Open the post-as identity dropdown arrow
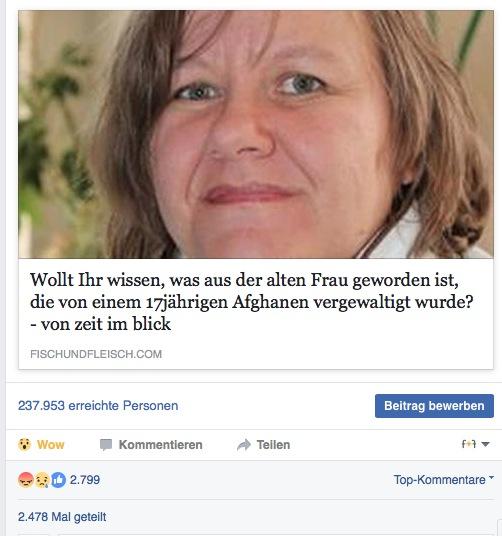Screen dimensions: 502x536 [485, 444]
